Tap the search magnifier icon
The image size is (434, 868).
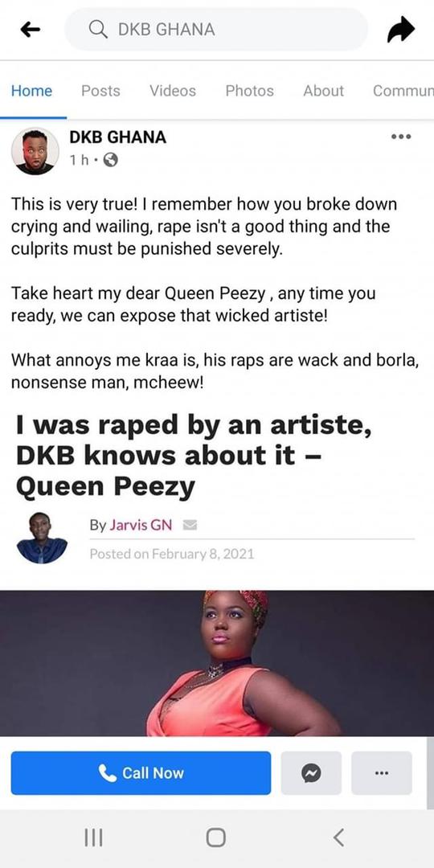point(98,30)
